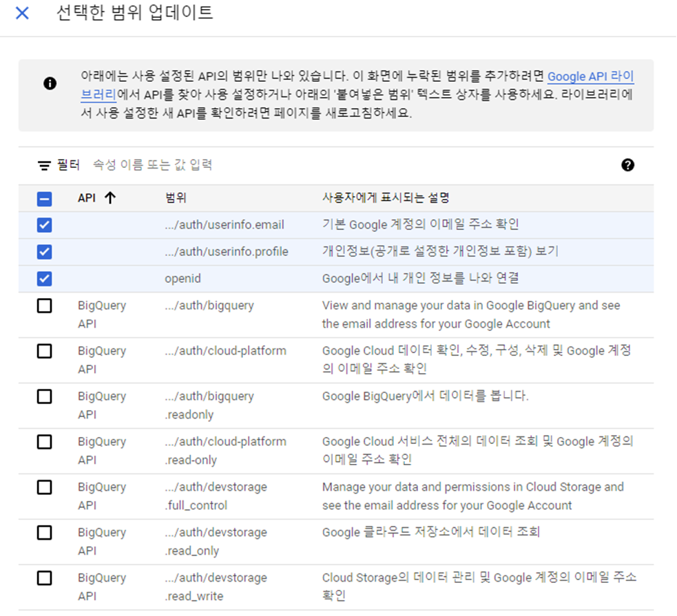Click the .../auth/userinfo.email scope text
The width and height of the screenshot is (677, 616).
pyautogui.click(x=225, y=225)
